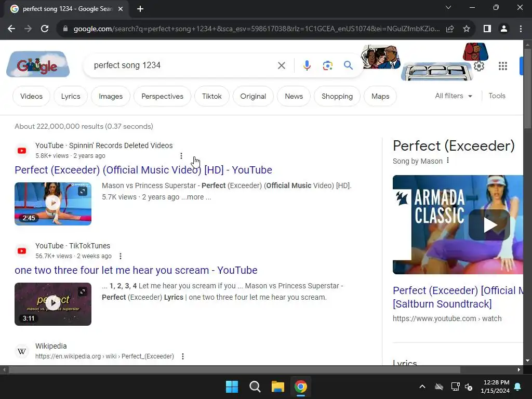Click the vertical page scrollbar

click(527, 89)
